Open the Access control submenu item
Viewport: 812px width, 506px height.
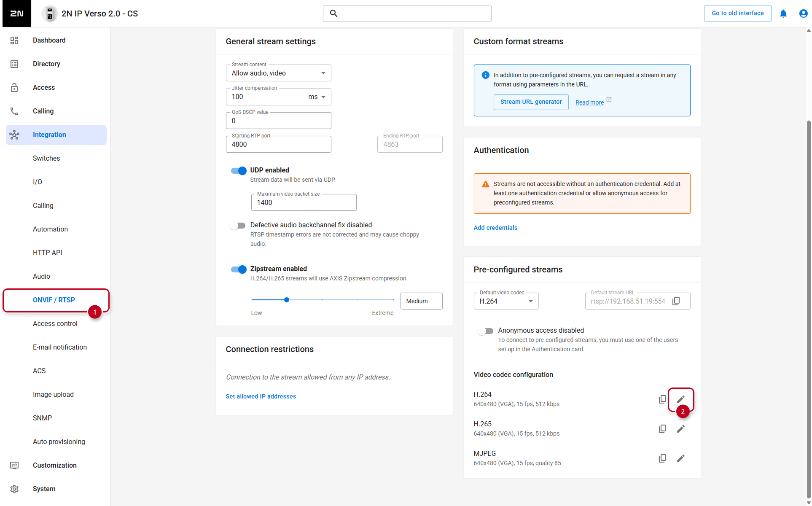(x=56, y=324)
